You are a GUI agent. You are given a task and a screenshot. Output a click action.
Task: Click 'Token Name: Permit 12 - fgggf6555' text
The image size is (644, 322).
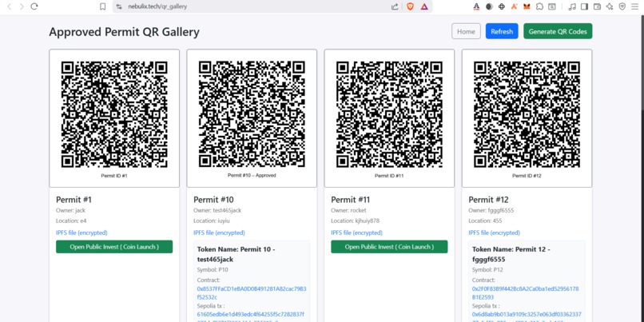(511, 254)
